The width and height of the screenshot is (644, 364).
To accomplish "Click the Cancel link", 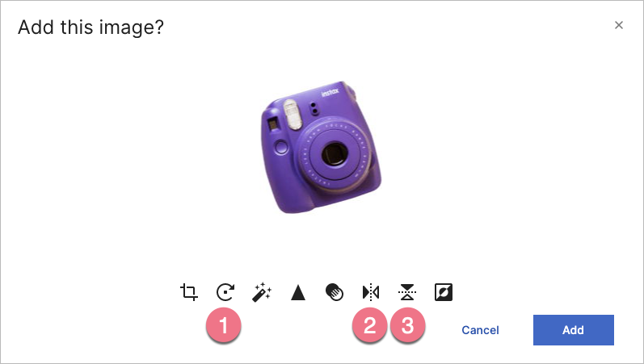I will coord(480,330).
